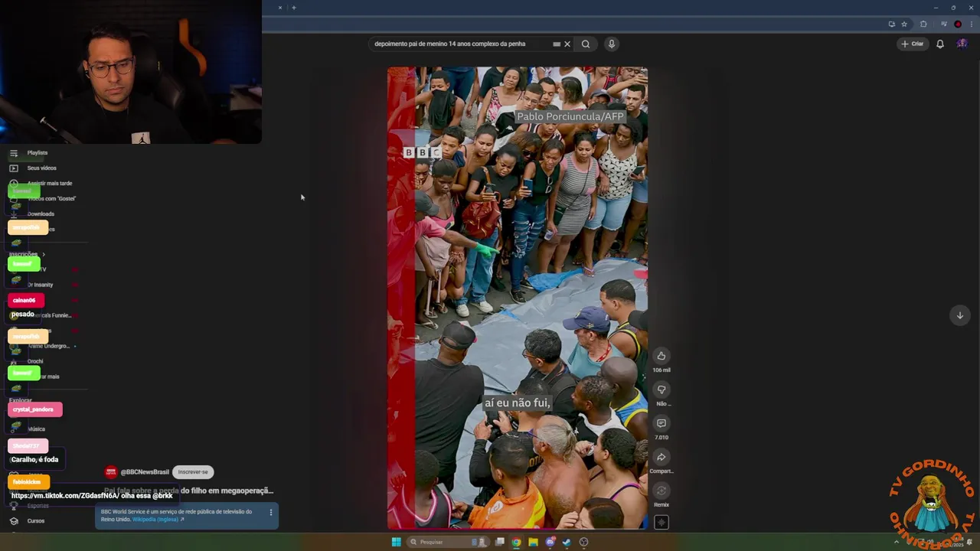Open Steam from the taskbar
This screenshot has height=551, width=980.
567,542
